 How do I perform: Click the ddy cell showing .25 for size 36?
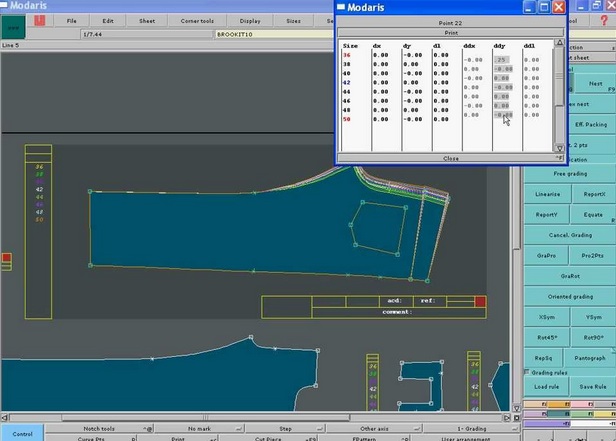[x=502, y=60]
